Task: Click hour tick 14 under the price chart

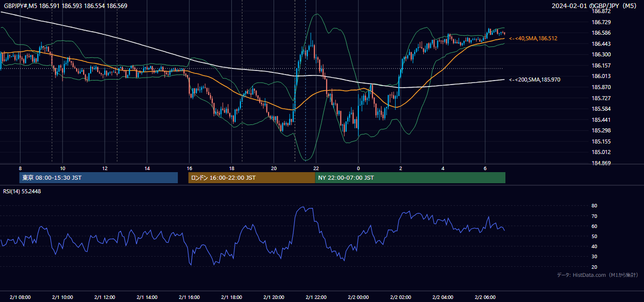Action: [147, 168]
